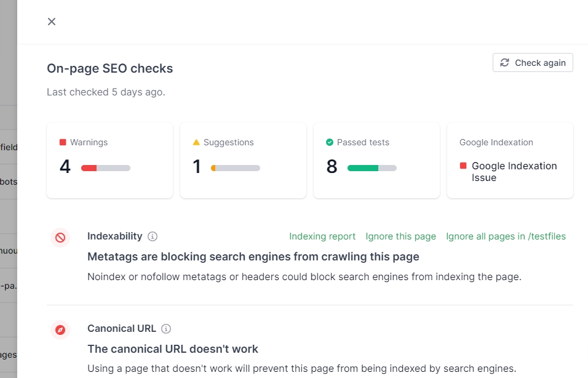Click the Check again button
Screen dimensions: 588x378
tap(533, 63)
